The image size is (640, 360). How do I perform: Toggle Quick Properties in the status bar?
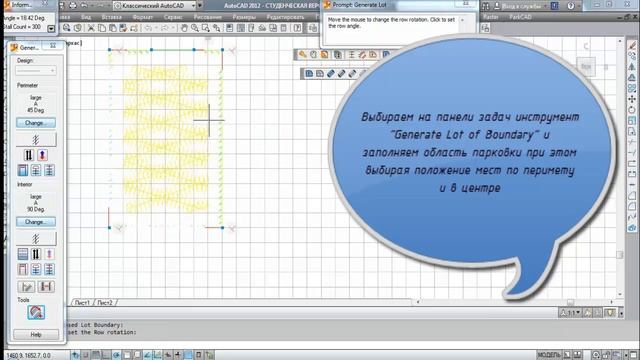pos(199,355)
